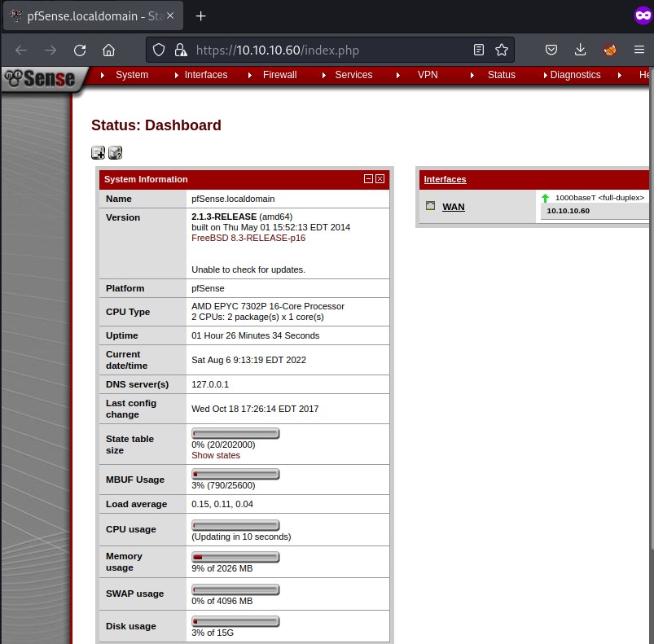Click the add widget plus icon
The height and width of the screenshot is (644, 654).
[98, 152]
